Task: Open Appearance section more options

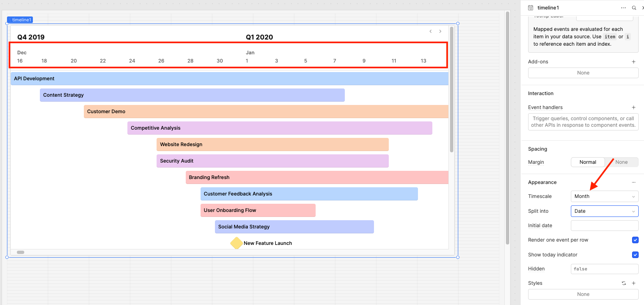Action: [633, 182]
